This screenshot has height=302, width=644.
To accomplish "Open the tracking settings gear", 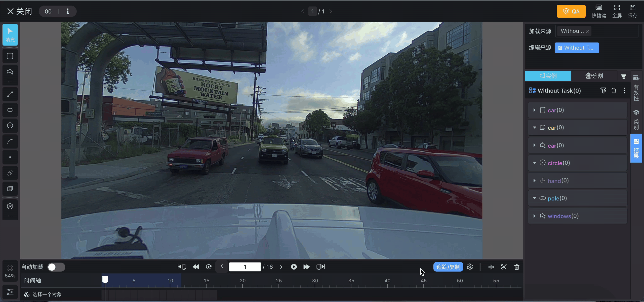I will pyautogui.click(x=470, y=267).
